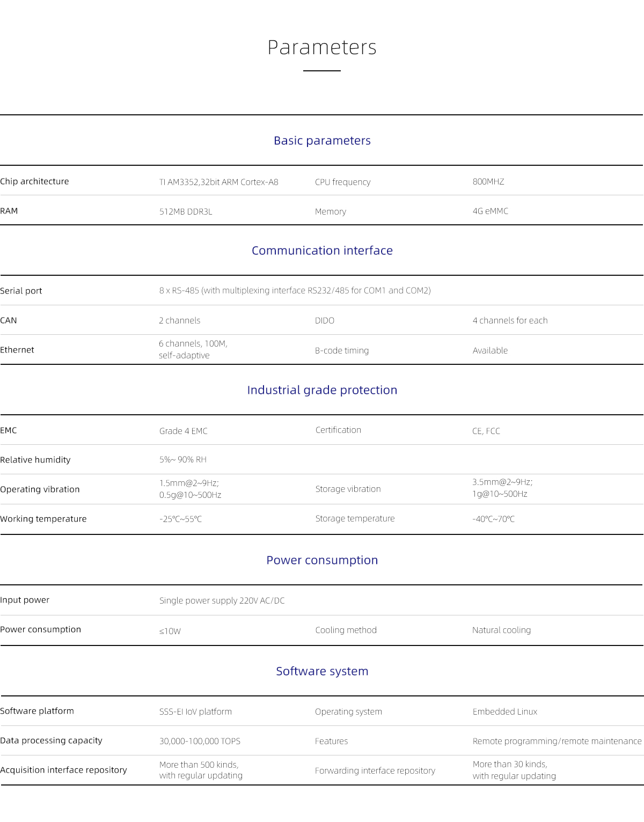Select the 4G eMMC memory value
Viewport: 644px width, 822px height.
click(x=490, y=211)
